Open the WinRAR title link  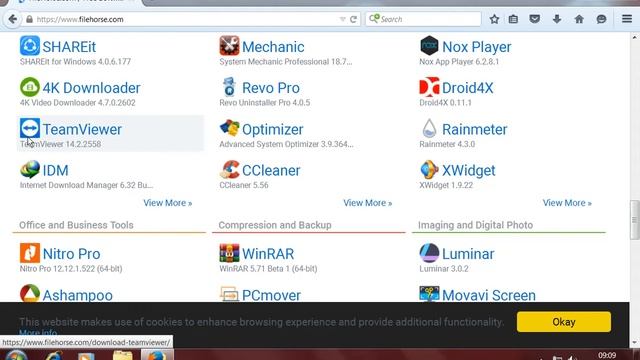pos(268,254)
